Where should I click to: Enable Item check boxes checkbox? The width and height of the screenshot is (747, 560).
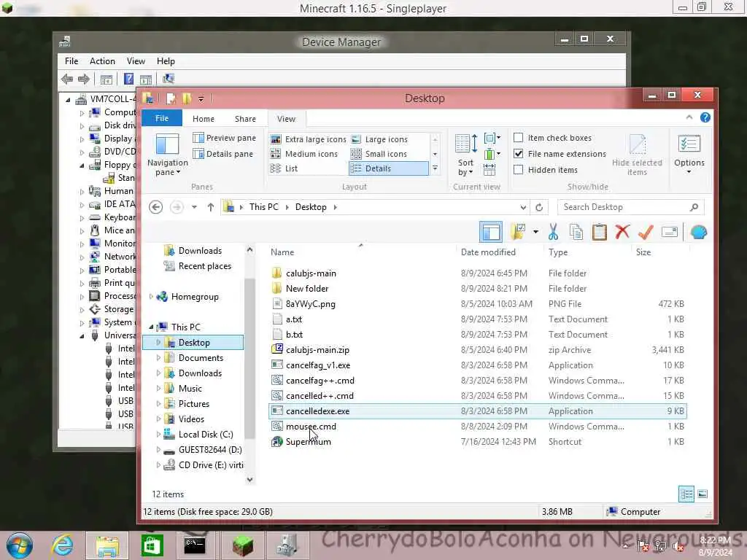[519, 138]
